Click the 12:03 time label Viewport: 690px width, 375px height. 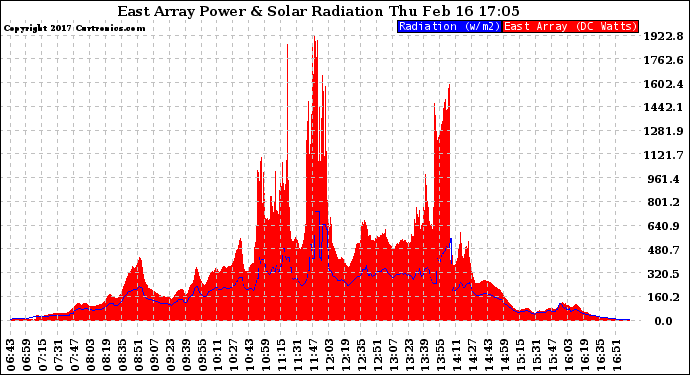330,355
